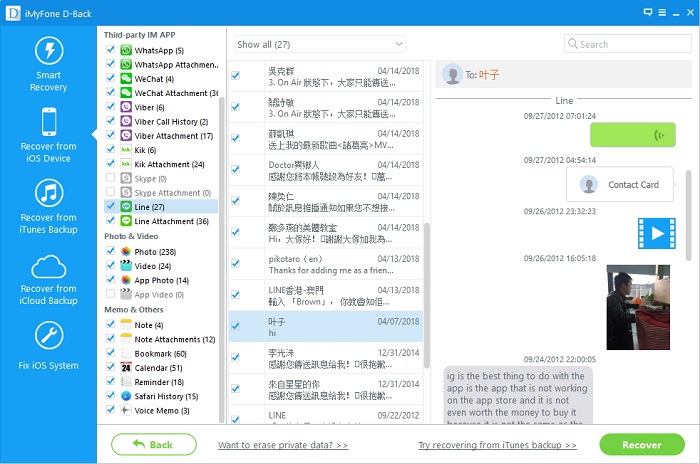Open Fix iOS System tool
The height and width of the screenshot is (464, 700).
pyautogui.click(x=49, y=346)
